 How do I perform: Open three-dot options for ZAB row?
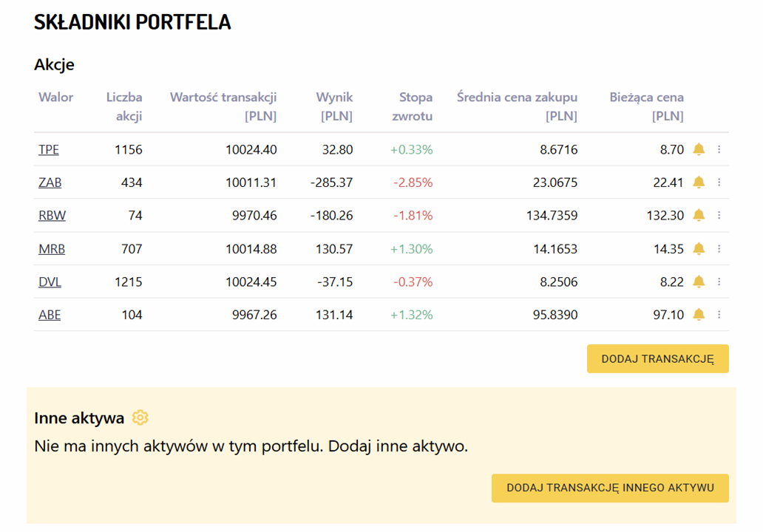(x=719, y=183)
